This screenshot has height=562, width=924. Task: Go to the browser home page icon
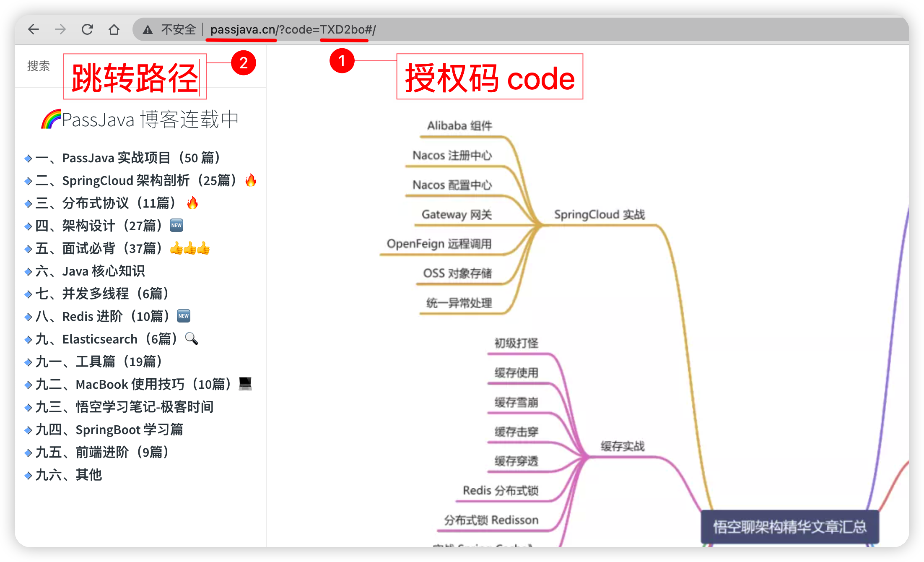pos(114,29)
